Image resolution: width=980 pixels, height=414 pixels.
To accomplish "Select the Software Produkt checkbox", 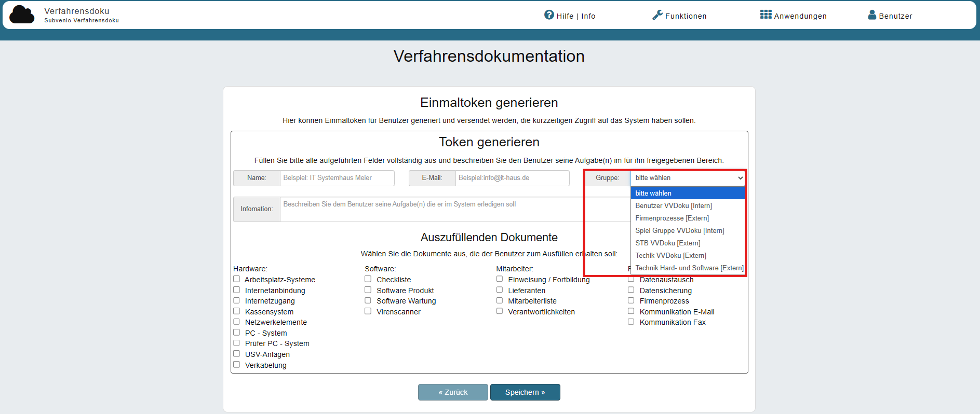I will coord(368,290).
